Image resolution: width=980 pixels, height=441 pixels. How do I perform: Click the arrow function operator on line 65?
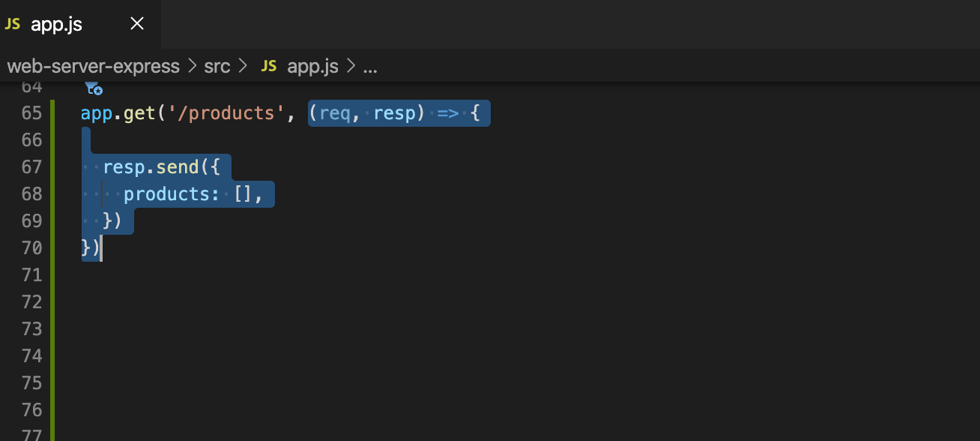click(448, 113)
